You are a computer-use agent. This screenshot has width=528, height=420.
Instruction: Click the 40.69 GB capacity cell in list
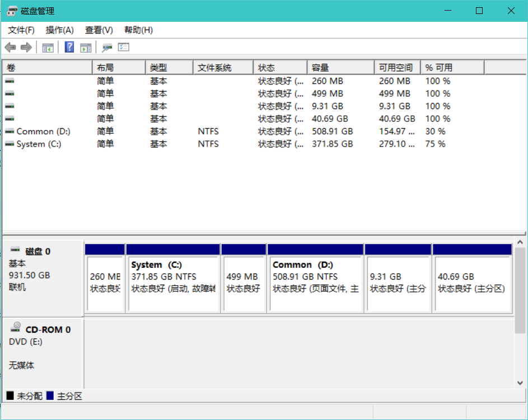point(330,119)
